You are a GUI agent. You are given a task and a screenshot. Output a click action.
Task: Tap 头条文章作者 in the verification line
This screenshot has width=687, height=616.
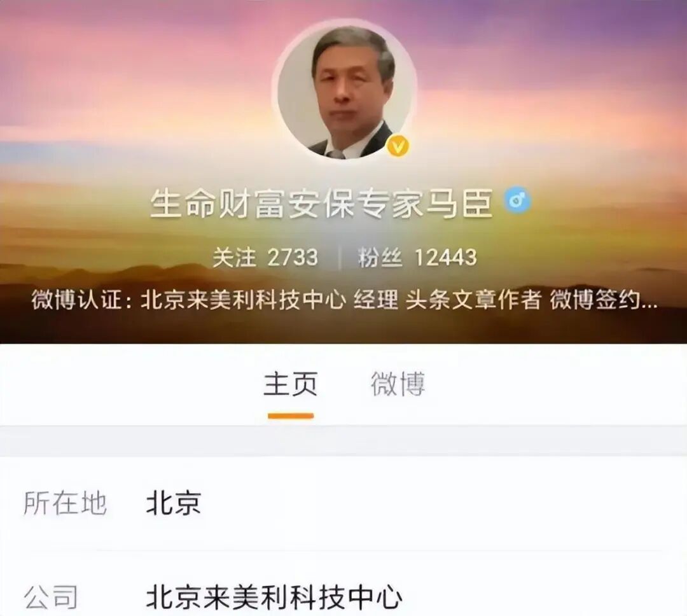point(474,300)
